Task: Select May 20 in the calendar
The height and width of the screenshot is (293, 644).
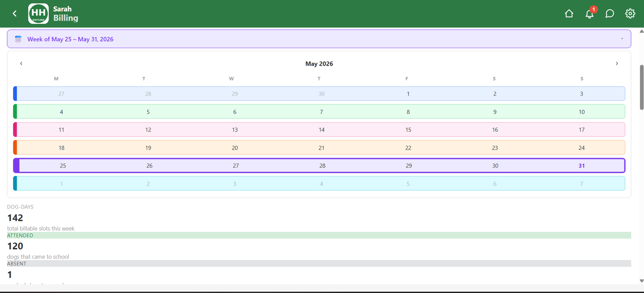Action: coord(235,148)
